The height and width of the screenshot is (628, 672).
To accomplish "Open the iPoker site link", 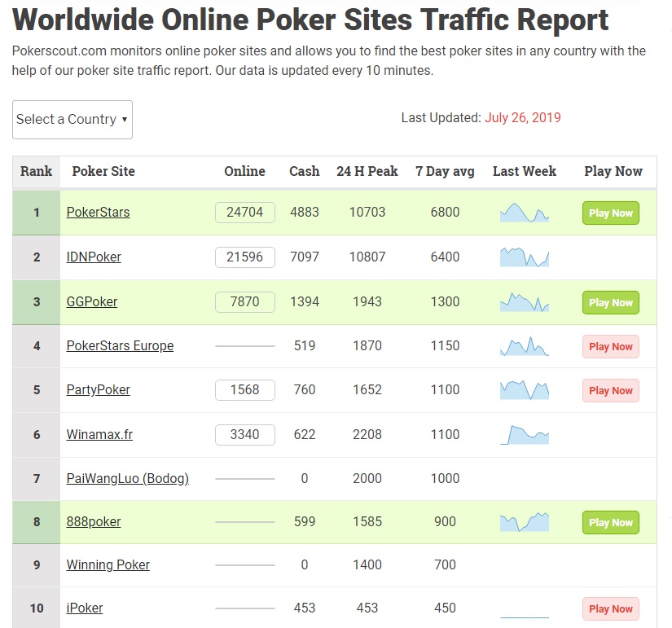I will click(x=85, y=608).
